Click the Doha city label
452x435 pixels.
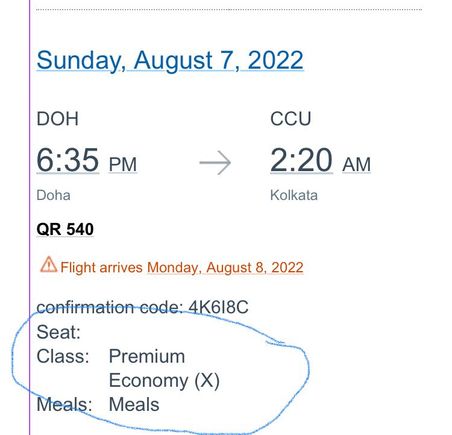point(53,195)
